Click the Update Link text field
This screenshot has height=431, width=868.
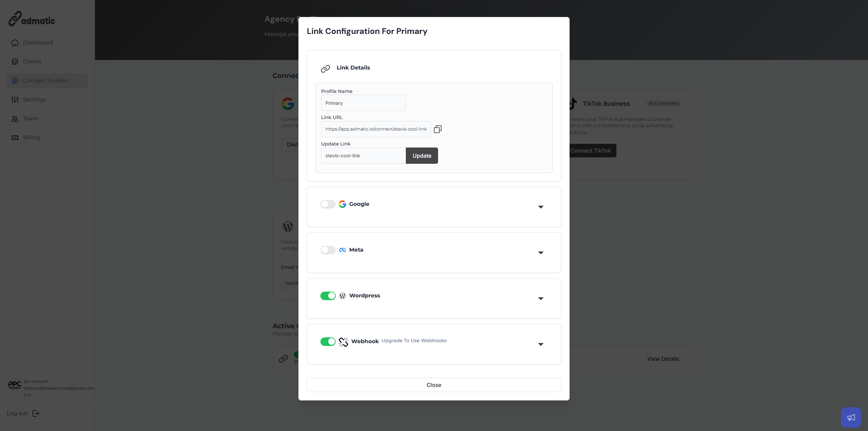click(x=363, y=156)
